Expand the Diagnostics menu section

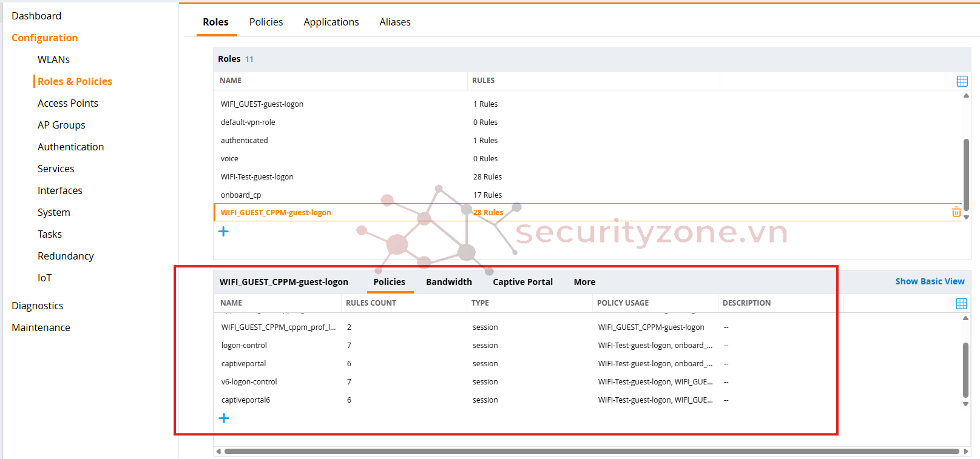coord(38,306)
